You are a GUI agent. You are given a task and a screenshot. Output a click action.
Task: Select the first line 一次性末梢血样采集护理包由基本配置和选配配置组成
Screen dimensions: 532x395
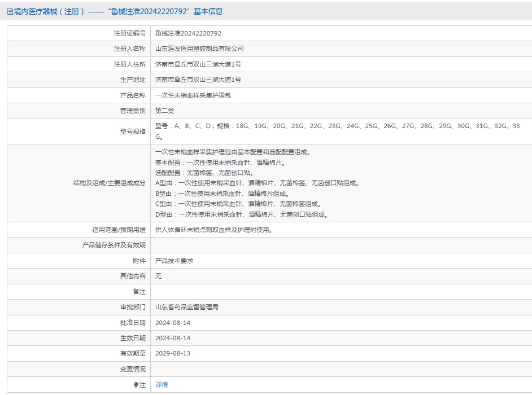233,152
